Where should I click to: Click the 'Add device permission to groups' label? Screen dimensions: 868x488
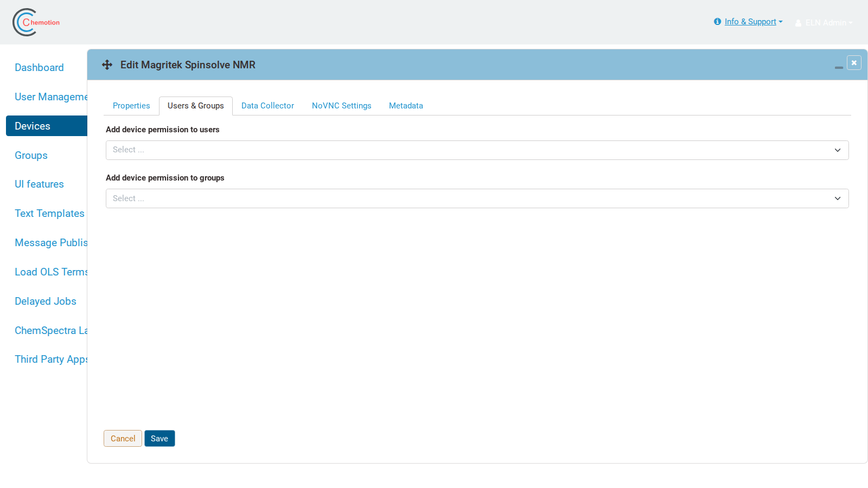tap(165, 178)
